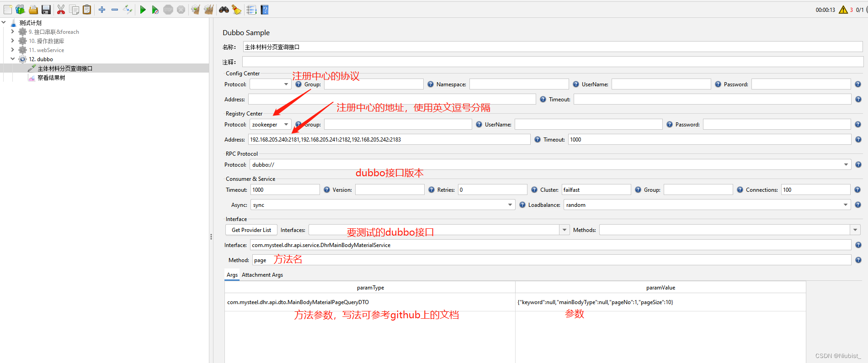This screenshot has width=868, height=363.
Task: Click help icon next to Async dropdown
Action: pos(522,205)
